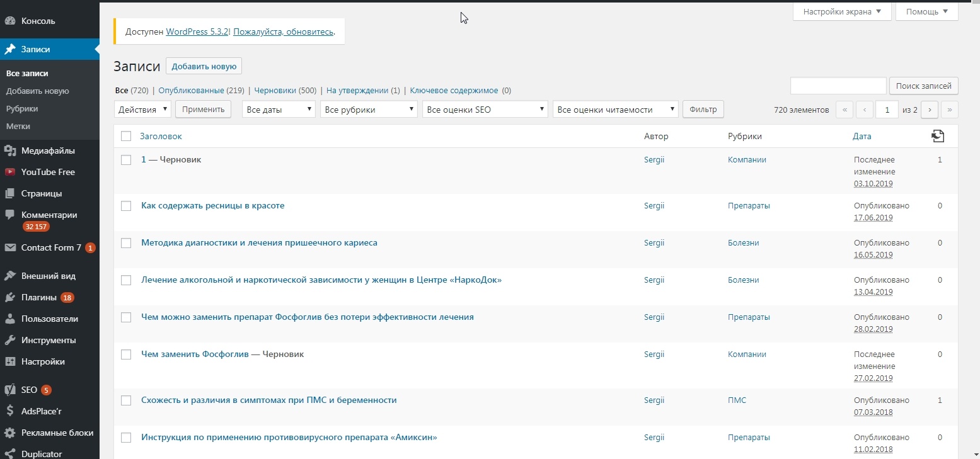Go to the last page double arrow
This screenshot has width=980, height=459.
pyautogui.click(x=950, y=110)
